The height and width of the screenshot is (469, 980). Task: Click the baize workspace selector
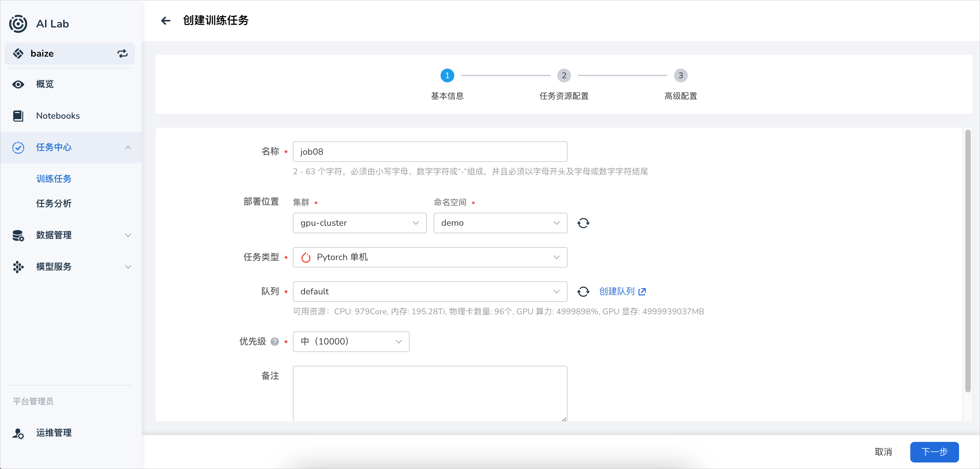(x=70, y=54)
